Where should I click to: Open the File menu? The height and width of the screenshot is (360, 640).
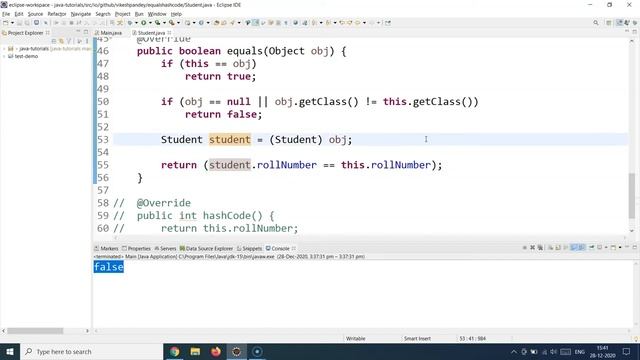click(x=6, y=14)
